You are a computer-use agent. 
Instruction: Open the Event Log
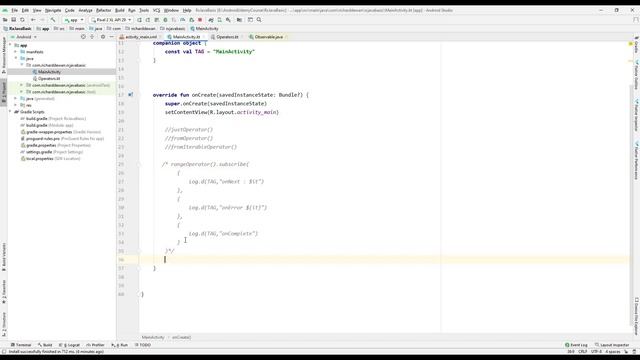[576, 345]
